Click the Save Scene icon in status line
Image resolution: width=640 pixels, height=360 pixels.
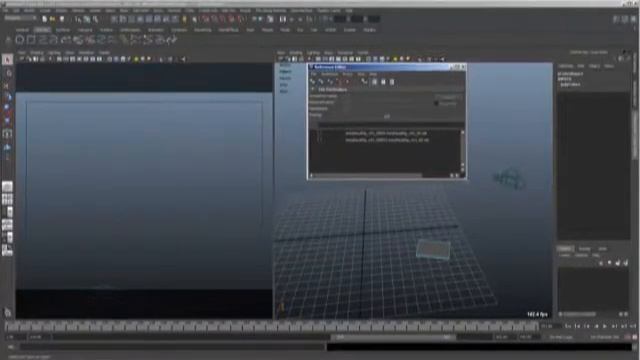point(62,19)
